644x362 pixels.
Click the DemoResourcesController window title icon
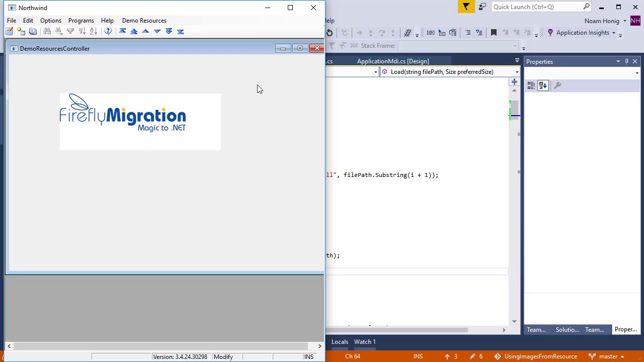tap(14, 49)
